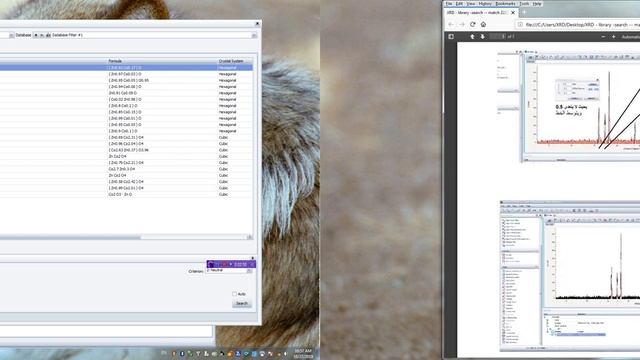
Task: Select the Co2.7 Zn0.3 O4 row
Action: [126, 169]
